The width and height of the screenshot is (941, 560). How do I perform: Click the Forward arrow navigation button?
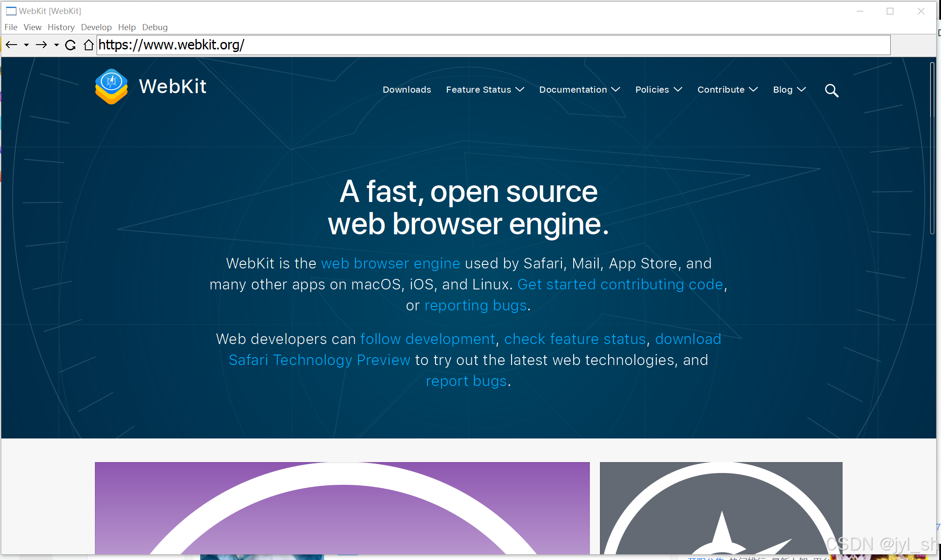click(x=42, y=45)
